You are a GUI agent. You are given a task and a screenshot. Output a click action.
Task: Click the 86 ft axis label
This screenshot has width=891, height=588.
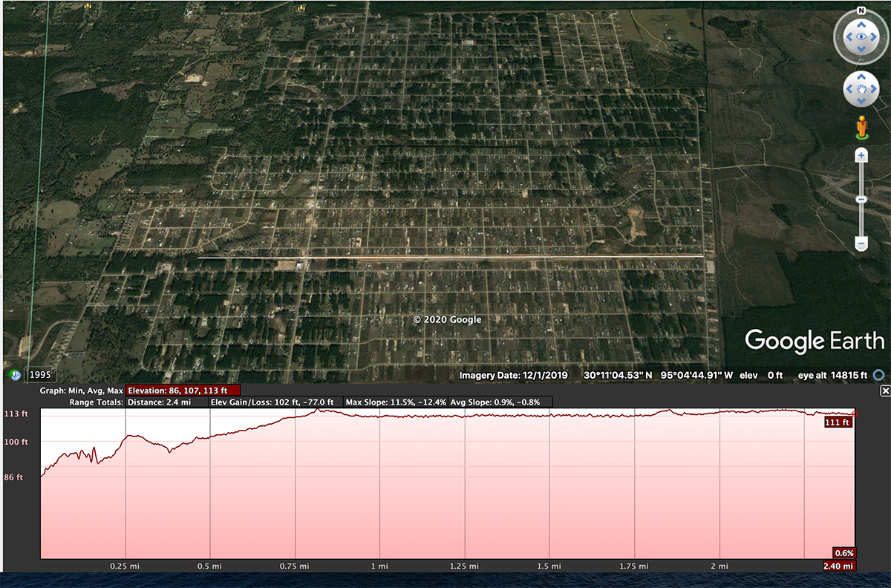tap(14, 477)
